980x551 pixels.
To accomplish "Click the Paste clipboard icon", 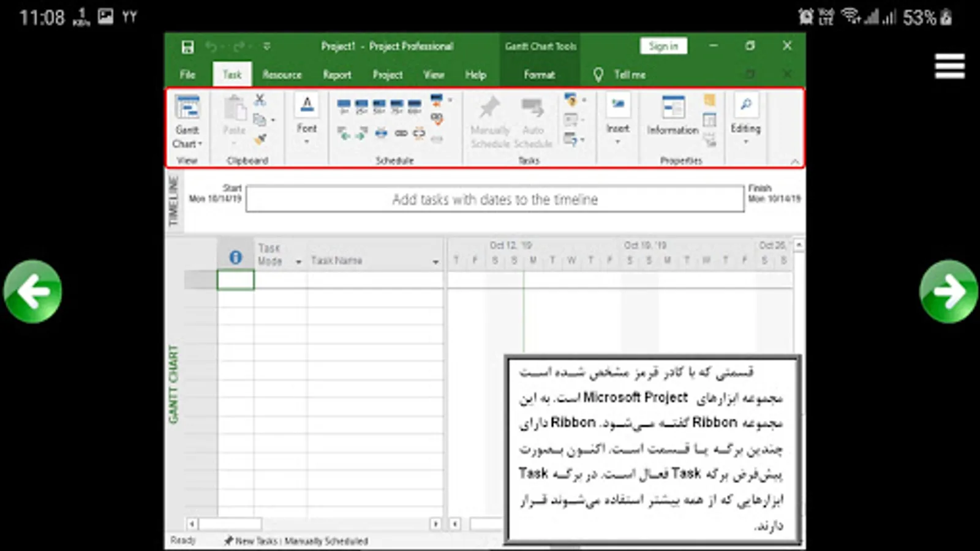I will click(x=235, y=108).
